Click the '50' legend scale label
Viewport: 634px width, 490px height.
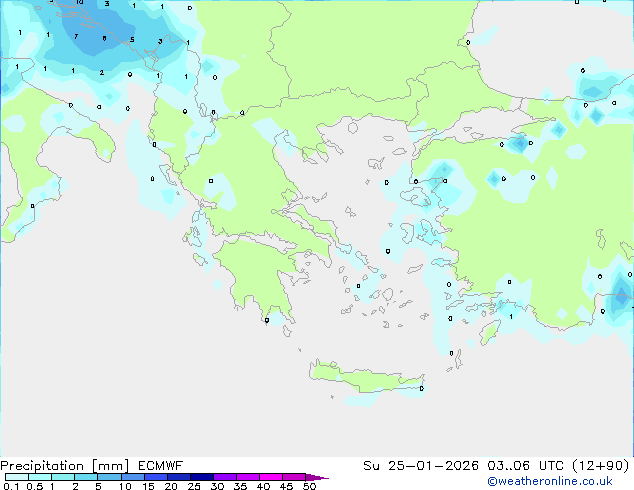[309, 486]
